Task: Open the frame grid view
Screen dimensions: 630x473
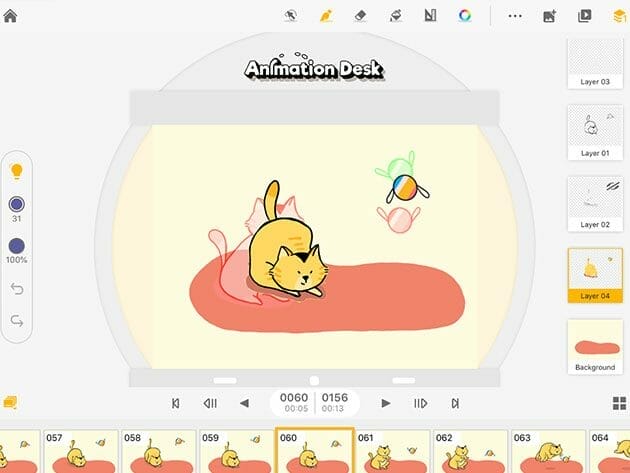Action: (618, 403)
